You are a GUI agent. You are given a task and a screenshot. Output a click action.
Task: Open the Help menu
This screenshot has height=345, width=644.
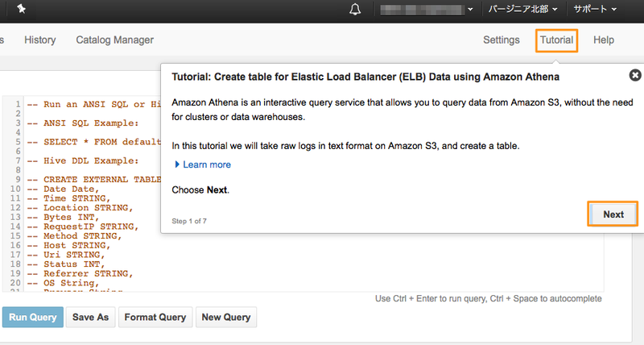pyautogui.click(x=603, y=39)
